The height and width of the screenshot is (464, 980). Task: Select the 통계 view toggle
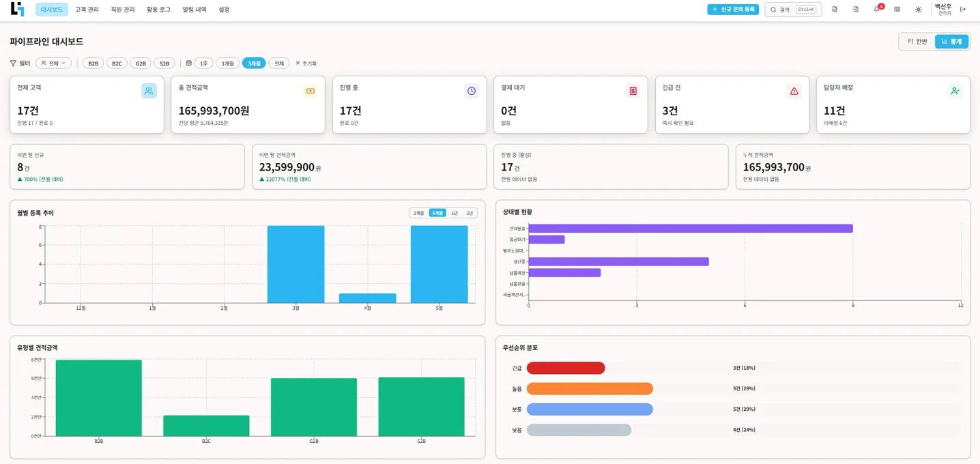pyautogui.click(x=951, y=42)
